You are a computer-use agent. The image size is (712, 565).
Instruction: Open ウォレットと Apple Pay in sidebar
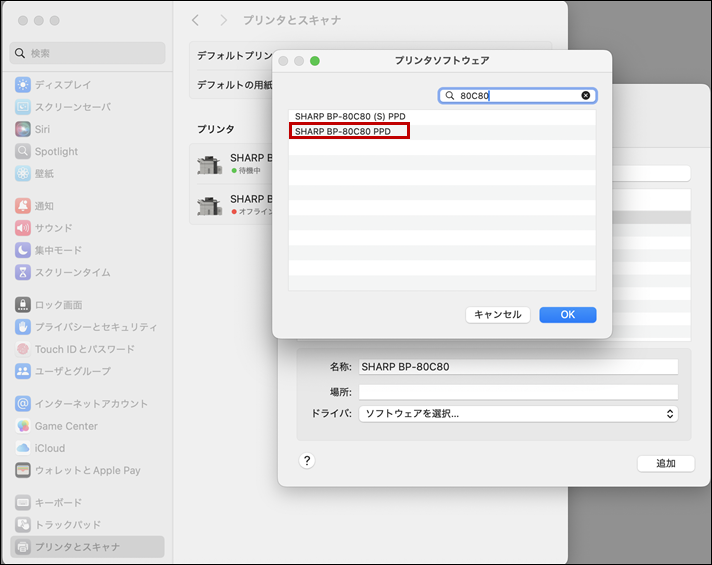(x=77, y=470)
